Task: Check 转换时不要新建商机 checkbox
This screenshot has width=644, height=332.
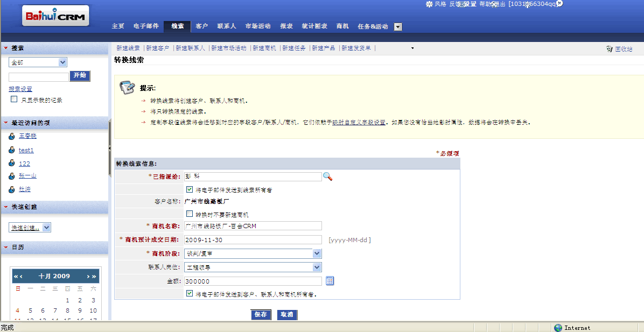Action: [x=190, y=214]
